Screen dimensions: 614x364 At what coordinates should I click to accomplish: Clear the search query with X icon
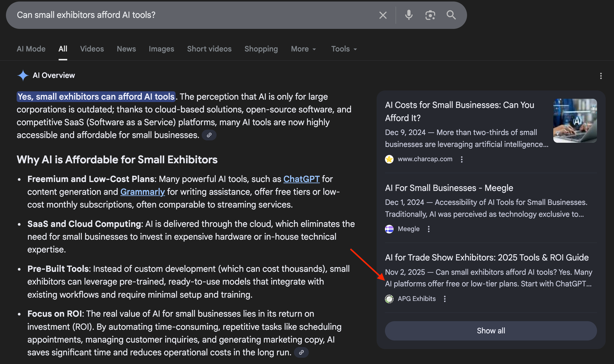[383, 15]
